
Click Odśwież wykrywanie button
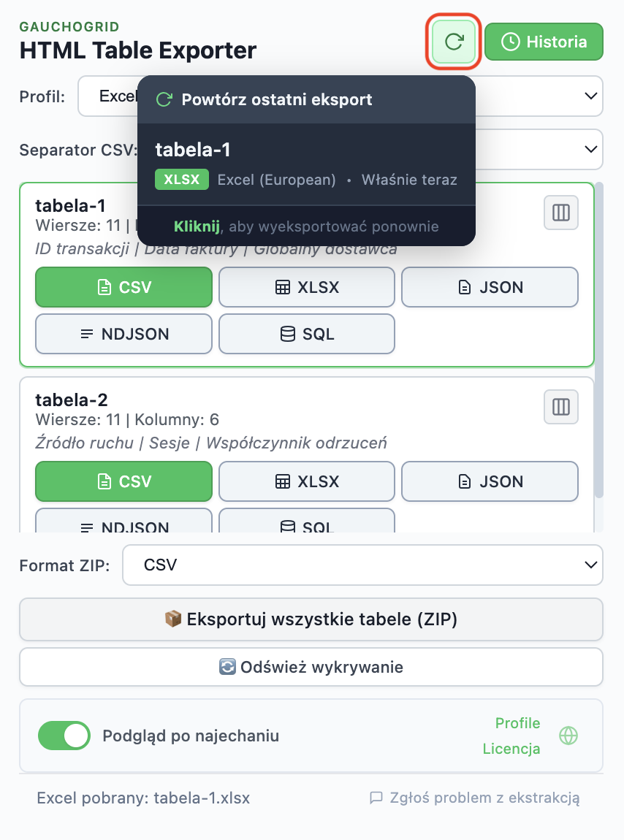coord(311,667)
